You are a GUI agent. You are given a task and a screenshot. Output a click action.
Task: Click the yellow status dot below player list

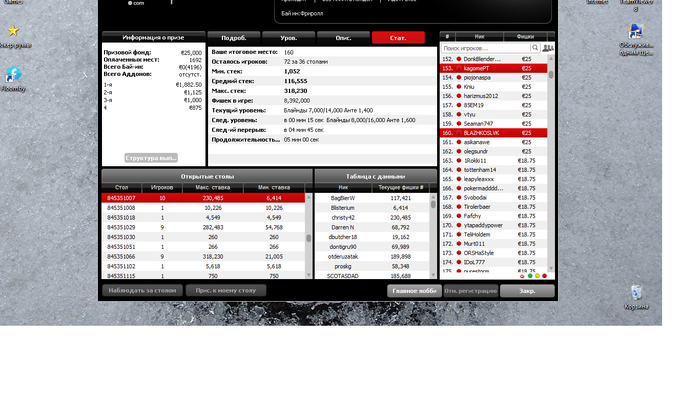coord(537,276)
